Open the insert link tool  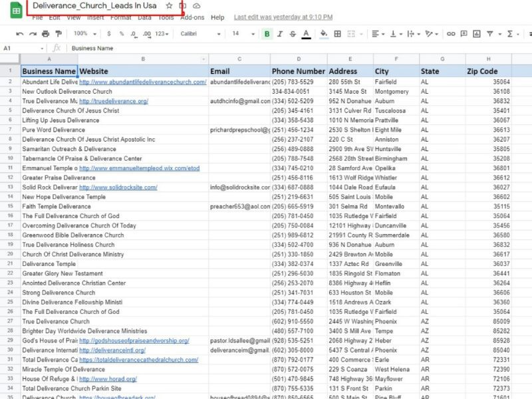point(452,33)
